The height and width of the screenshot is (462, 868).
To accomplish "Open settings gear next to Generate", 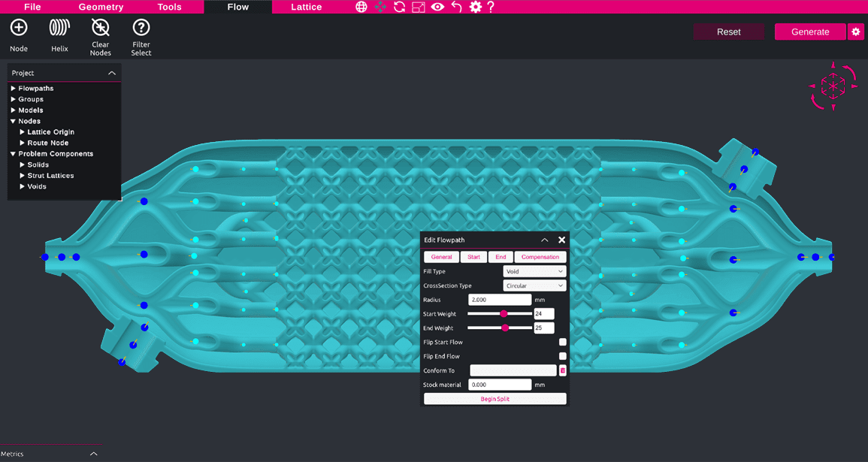I will [x=855, y=32].
